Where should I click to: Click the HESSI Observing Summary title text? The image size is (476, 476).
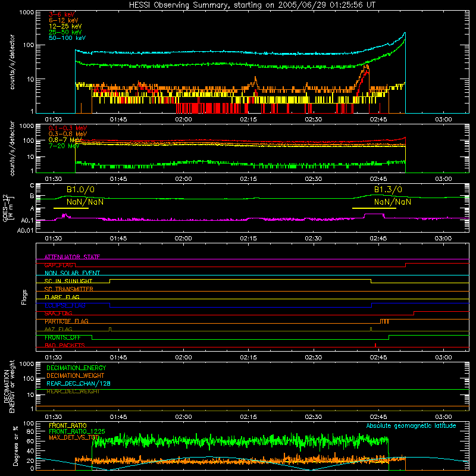(252, 5)
